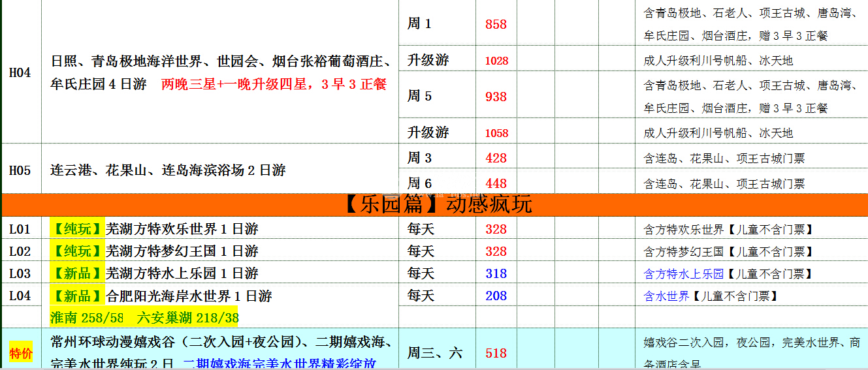
Task: Select the 连云港、花果山 2 日游 cell
Action: tap(220, 170)
